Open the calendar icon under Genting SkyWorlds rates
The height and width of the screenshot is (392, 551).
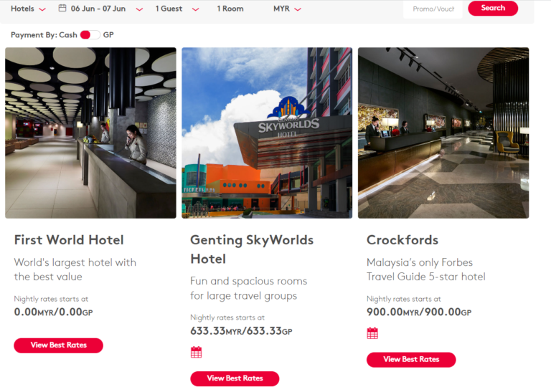(x=196, y=352)
